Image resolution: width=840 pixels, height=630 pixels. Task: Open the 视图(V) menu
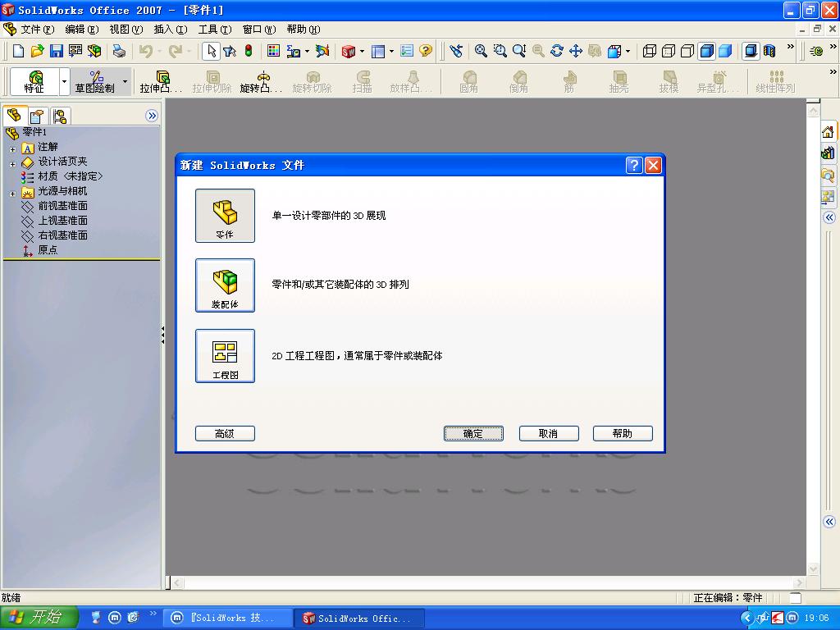coord(126,30)
